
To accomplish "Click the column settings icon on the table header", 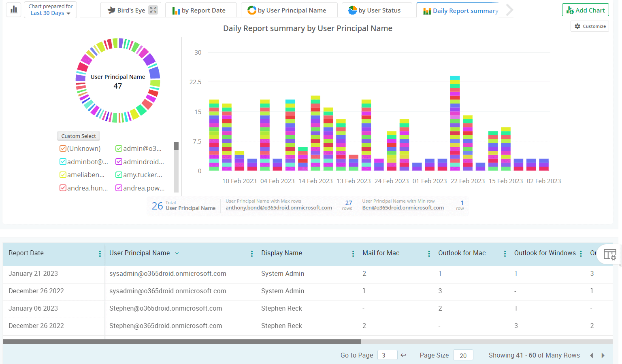I will (x=610, y=254).
